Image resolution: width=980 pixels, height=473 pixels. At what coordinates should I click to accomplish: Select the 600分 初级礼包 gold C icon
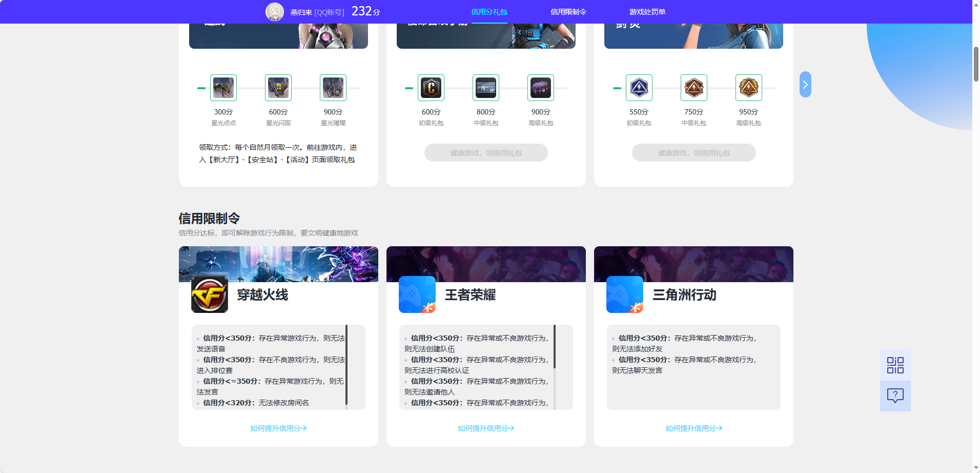click(431, 88)
